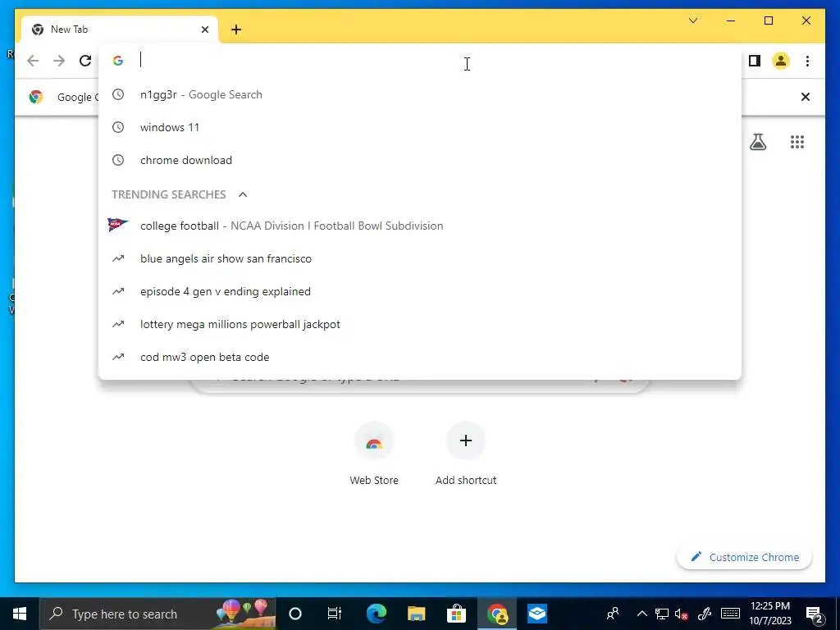Choose 'blue angels air show san francisco'

(420, 258)
